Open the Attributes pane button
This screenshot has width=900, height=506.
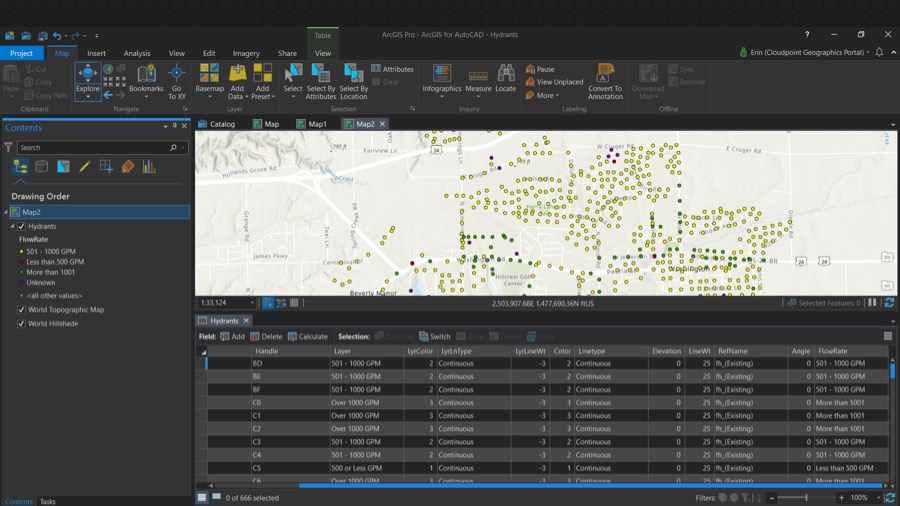[393, 69]
